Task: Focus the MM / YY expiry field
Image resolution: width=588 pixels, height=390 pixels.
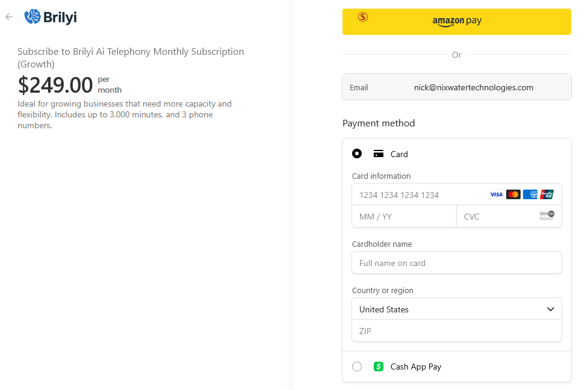Action: click(404, 217)
